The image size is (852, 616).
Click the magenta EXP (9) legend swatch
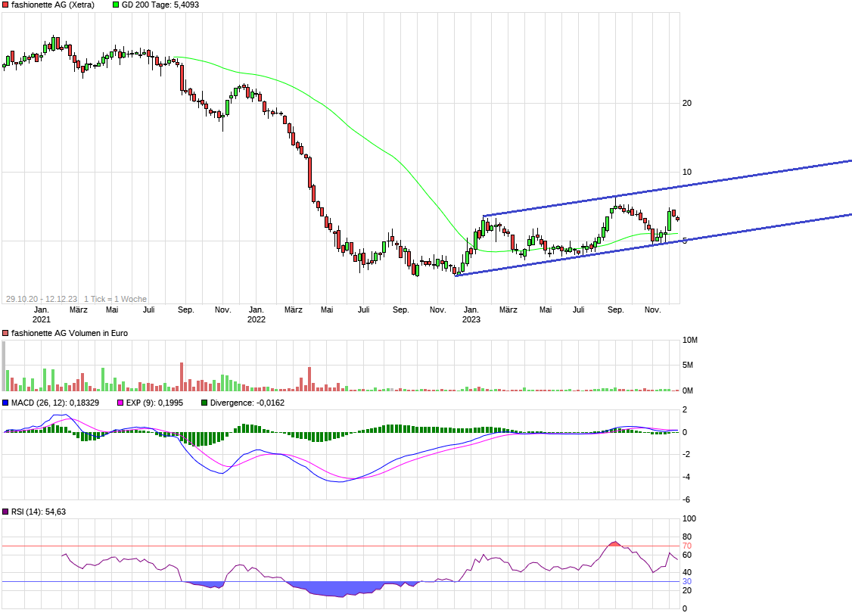pyautogui.click(x=120, y=403)
